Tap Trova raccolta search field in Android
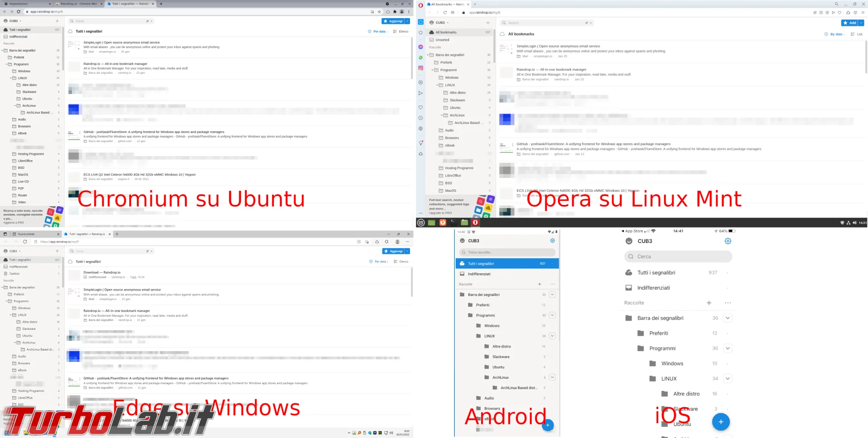868x438 pixels. 507,252
